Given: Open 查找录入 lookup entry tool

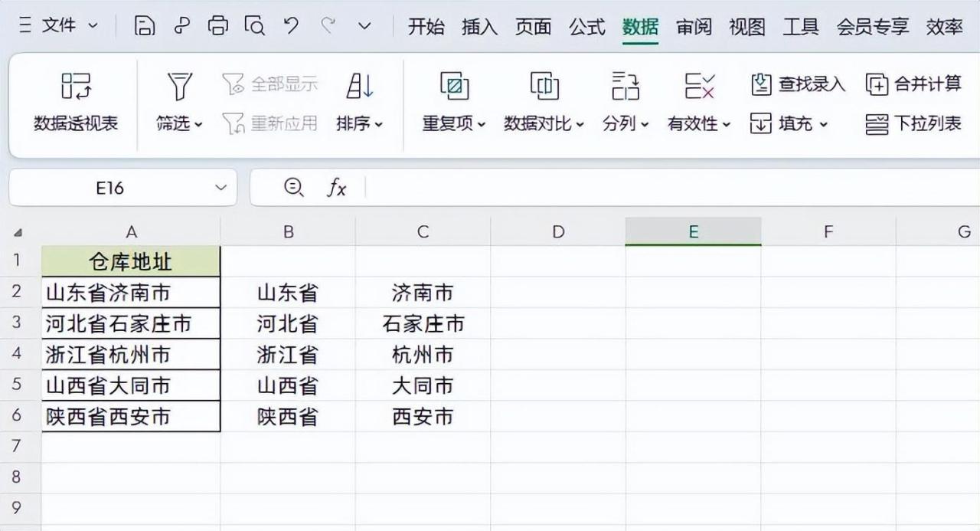Looking at the screenshot, I should pos(798,84).
